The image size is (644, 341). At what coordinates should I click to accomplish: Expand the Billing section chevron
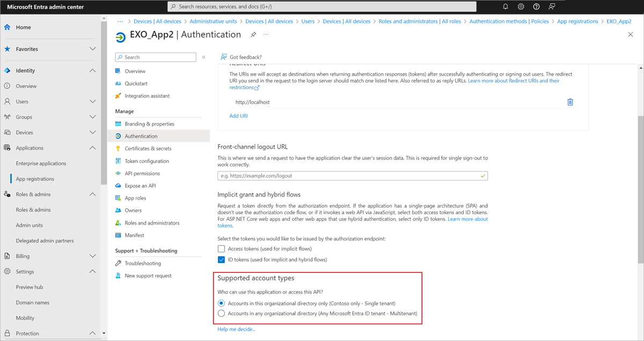click(x=92, y=256)
